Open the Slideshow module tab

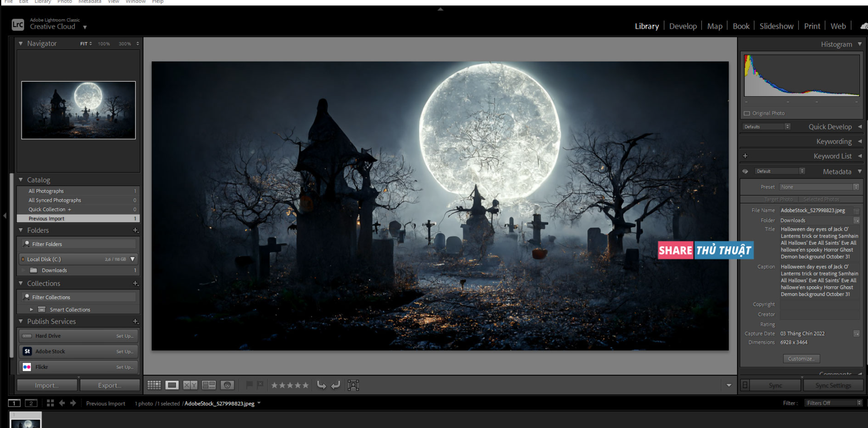click(776, 26)
